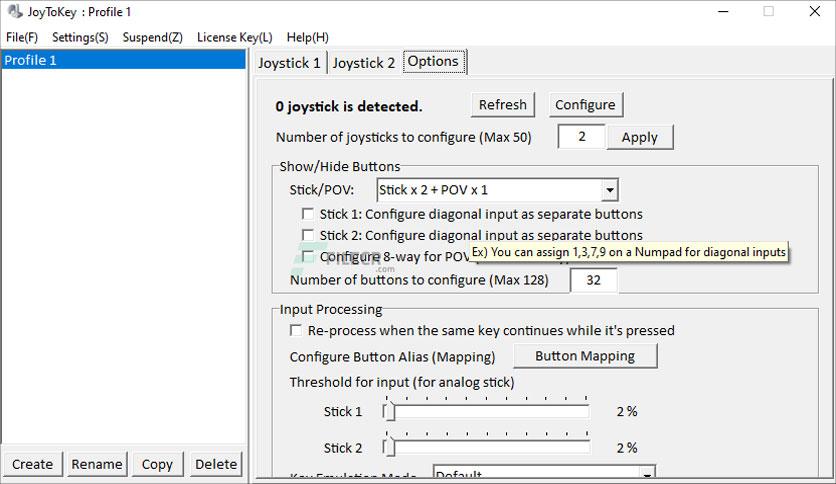This screenshot has width=836, height=484.
Task: Select Profile 1 in the profile list
Action: [123, 60]
